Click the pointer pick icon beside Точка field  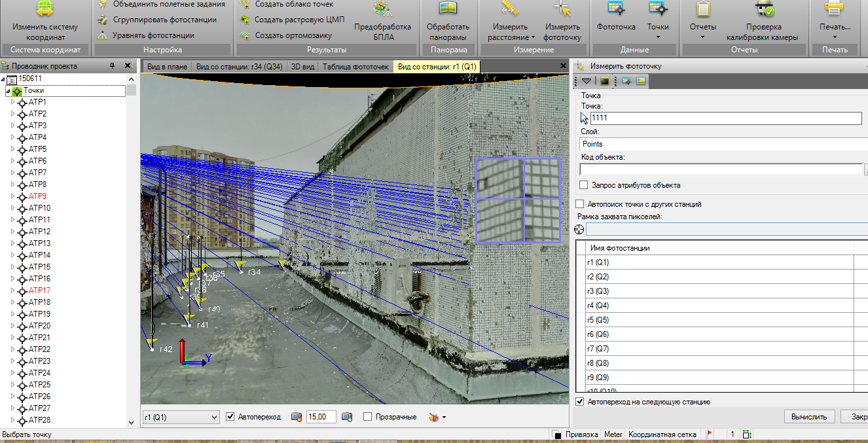pos(585,118)
